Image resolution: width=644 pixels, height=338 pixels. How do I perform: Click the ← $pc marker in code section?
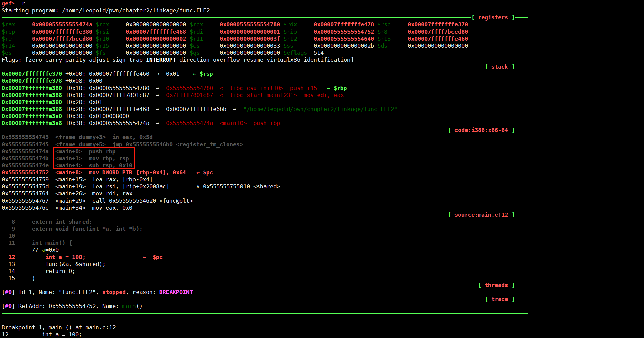click(205, 172)
